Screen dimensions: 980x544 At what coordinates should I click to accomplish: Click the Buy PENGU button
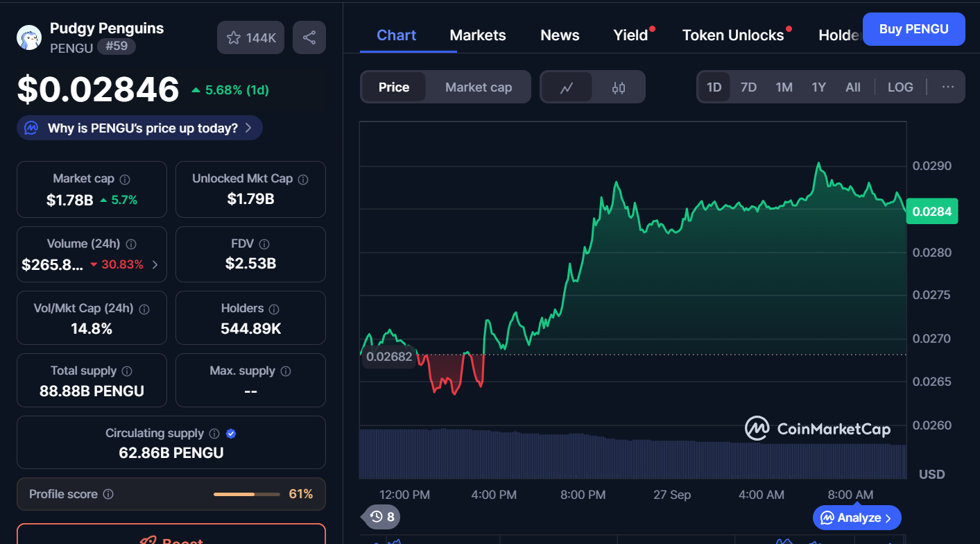tap(914, 29)
